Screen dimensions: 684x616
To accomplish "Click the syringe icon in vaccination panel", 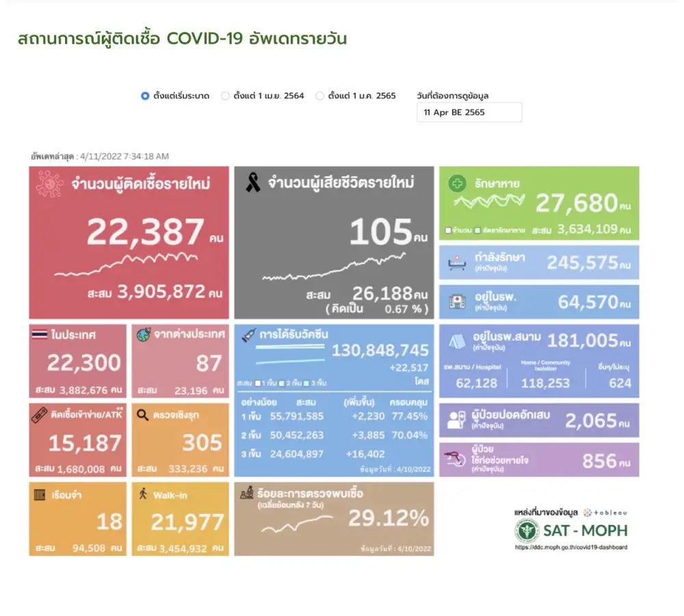I will (x=248, y=336).
